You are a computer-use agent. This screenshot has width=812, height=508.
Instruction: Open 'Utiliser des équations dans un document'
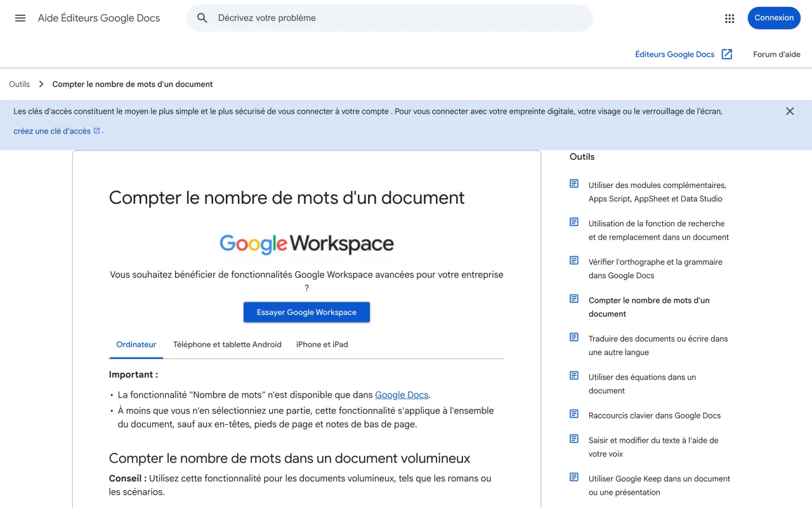pos(642,384)
